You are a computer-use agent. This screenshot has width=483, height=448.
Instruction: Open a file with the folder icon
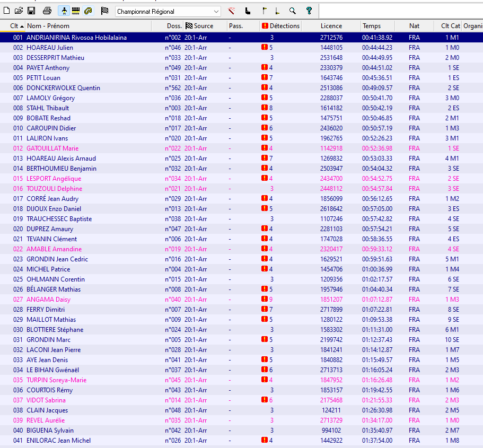click(x=19, y=11)
